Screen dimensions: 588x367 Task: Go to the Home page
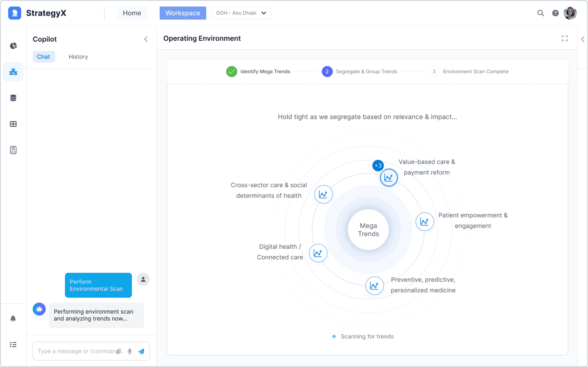(x=132, y=13)
